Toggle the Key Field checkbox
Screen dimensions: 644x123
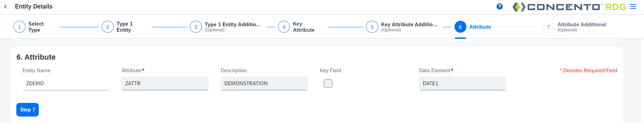click(328, 83)
